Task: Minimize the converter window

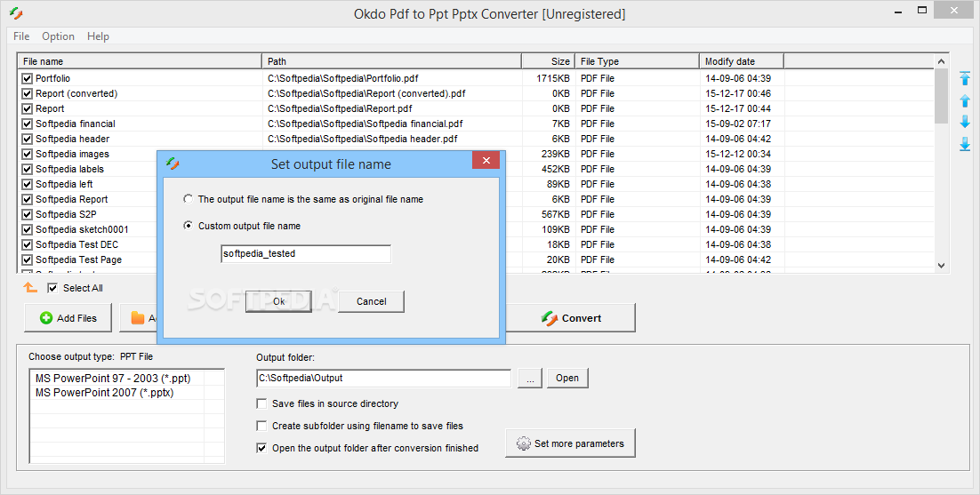Action: (x=898, y=12)
